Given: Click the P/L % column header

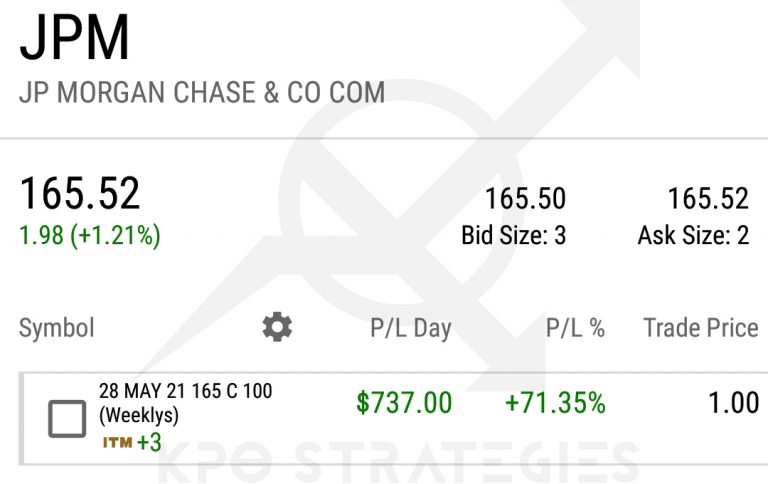Looking at the screenshot, I should (575, 328).
